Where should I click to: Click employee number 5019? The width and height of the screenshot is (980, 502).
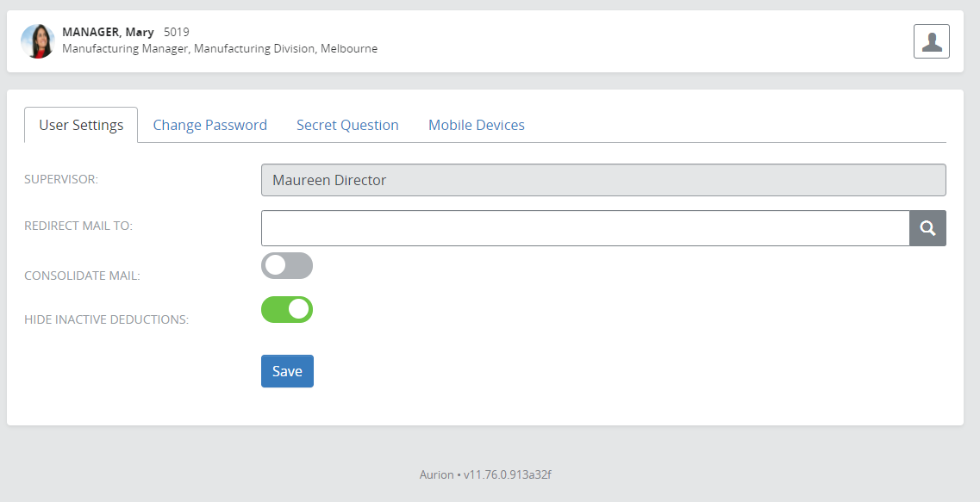[177, 33]
